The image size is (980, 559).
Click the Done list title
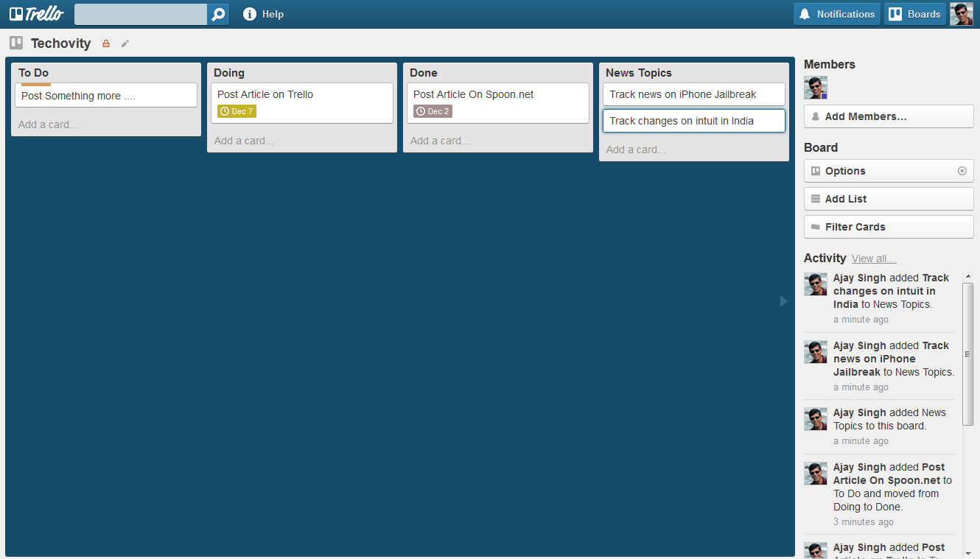click(x=424, y=73)
